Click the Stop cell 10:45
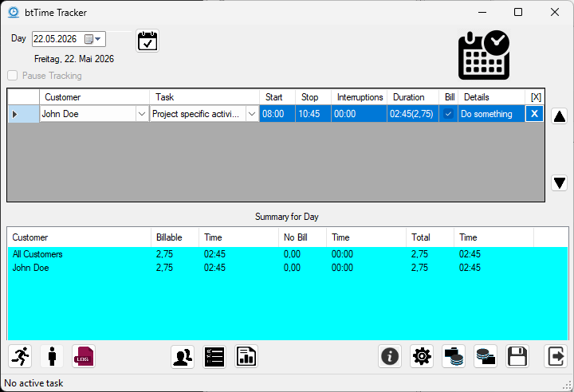The height and width of the screenshot is (392, 574). [x=313, y=114]
